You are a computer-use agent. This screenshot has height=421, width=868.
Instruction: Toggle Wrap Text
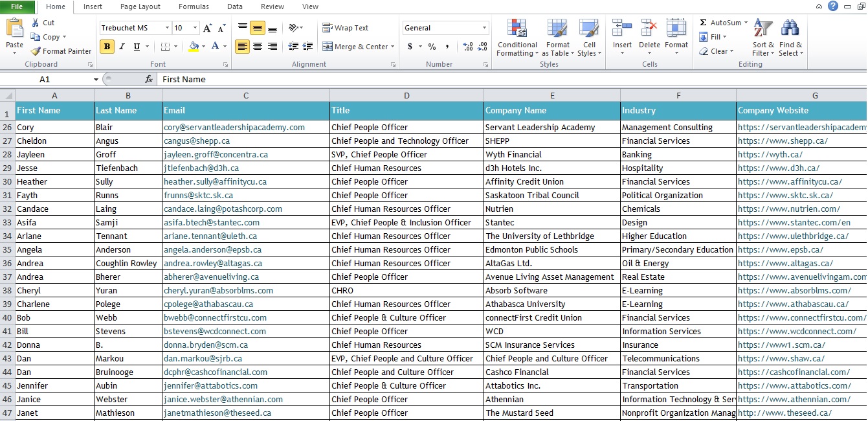click(x=346, y=28)
